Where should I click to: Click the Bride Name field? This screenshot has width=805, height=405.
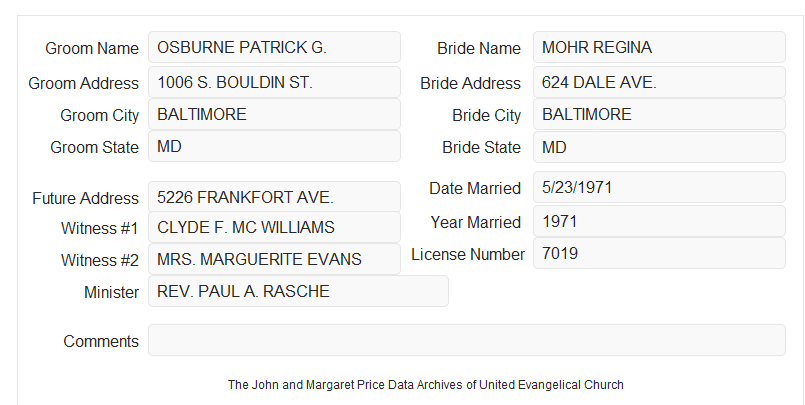point(659,47)
